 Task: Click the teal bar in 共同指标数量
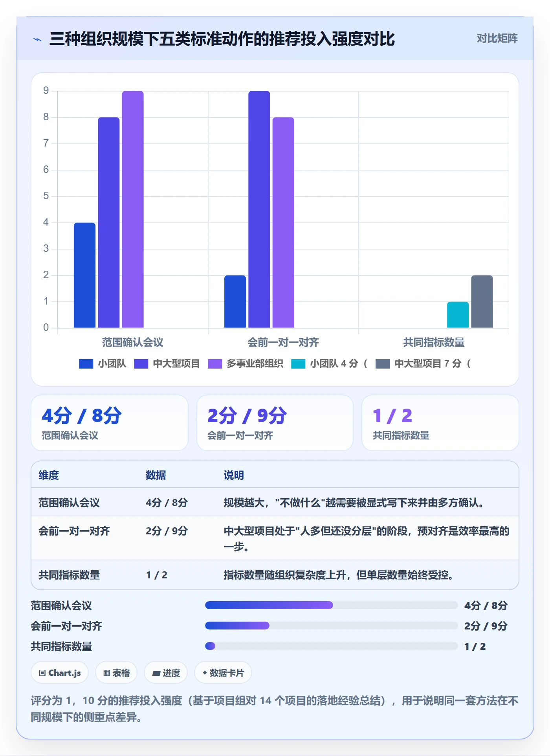click(458, 315)
